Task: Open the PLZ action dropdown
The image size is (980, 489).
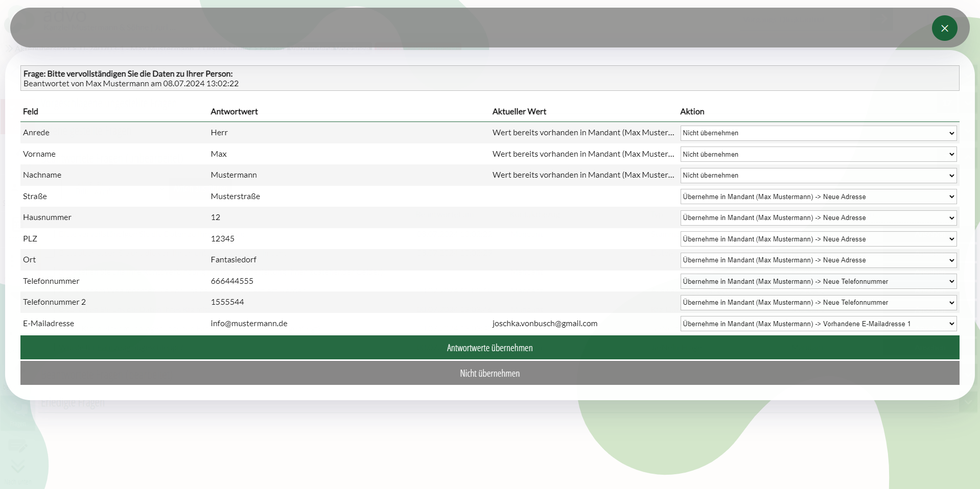Action: pyautogui.click(x=818, y=239)
